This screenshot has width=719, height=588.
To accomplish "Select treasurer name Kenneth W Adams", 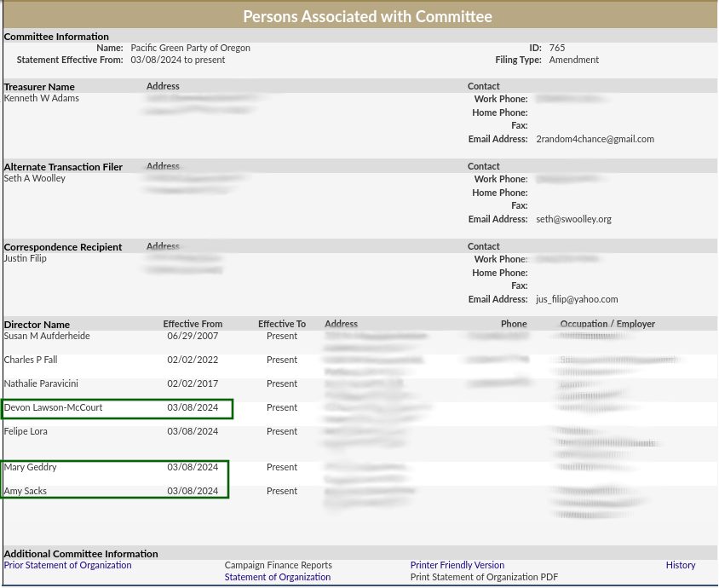I will 42,98.
